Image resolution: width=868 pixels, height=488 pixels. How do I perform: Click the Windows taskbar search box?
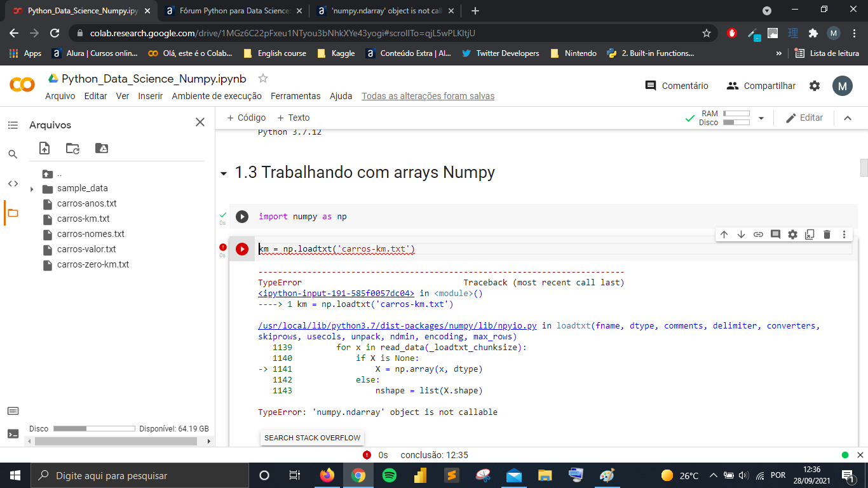pyautogui.click(x=139, y=475)
